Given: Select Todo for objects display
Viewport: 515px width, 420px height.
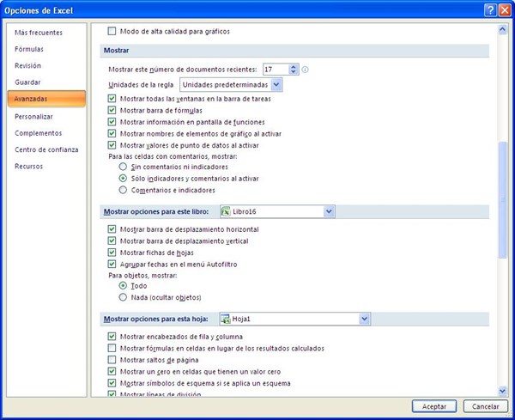Looking at the screenshot, I should click(x=123, y=286).
